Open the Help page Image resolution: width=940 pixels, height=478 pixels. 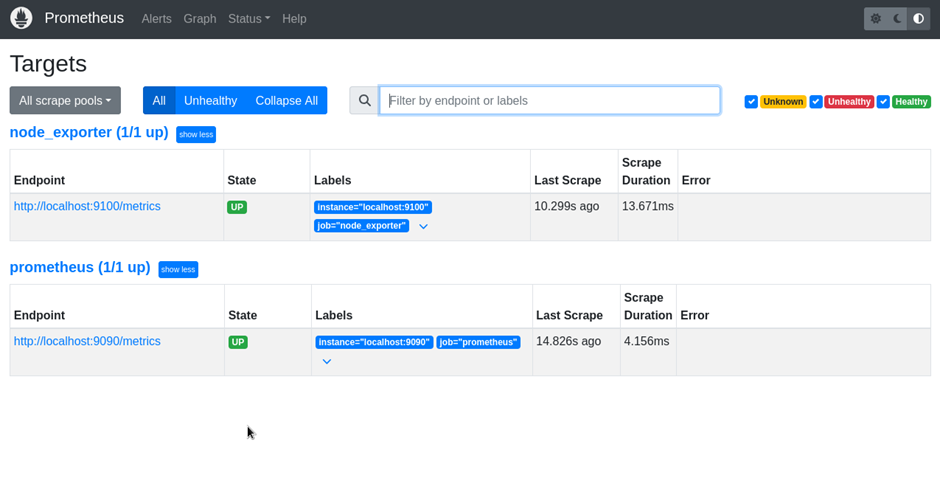click(294, 19)
